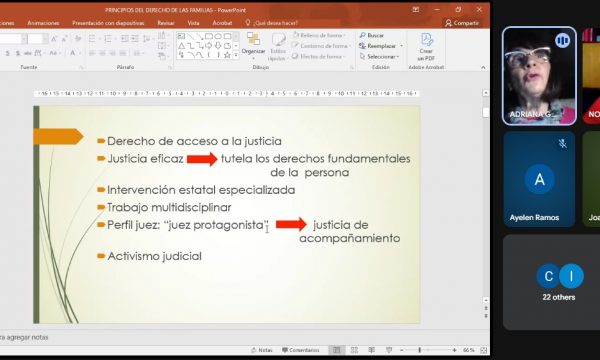Select the star shape in gallery
The image size is (600, 360).
tap(227, 55)
